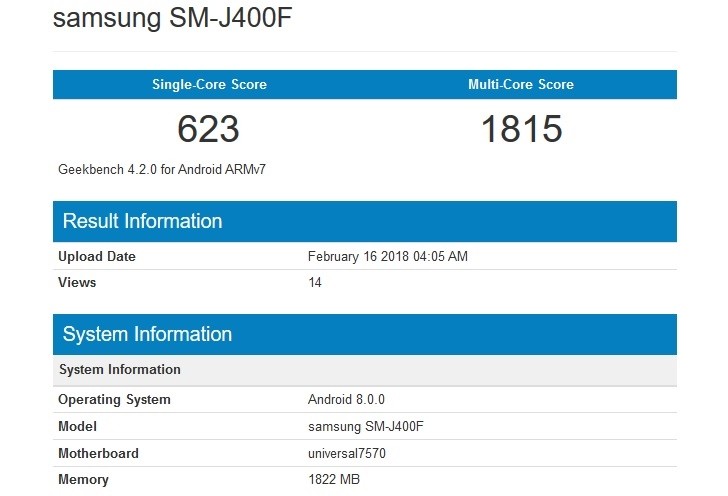Select the February 16 2018 upload date value
Screen dimensions: 728x496
[387, 257]
